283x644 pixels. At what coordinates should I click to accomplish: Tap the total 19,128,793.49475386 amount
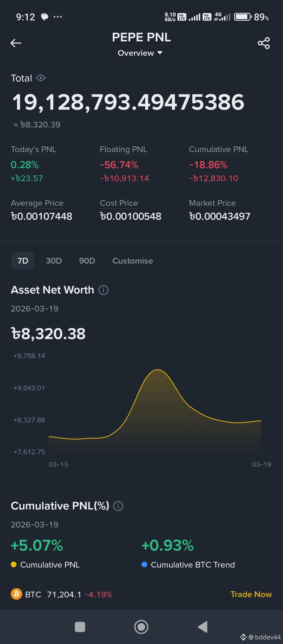pyautogui.click(x=128, y=102)
